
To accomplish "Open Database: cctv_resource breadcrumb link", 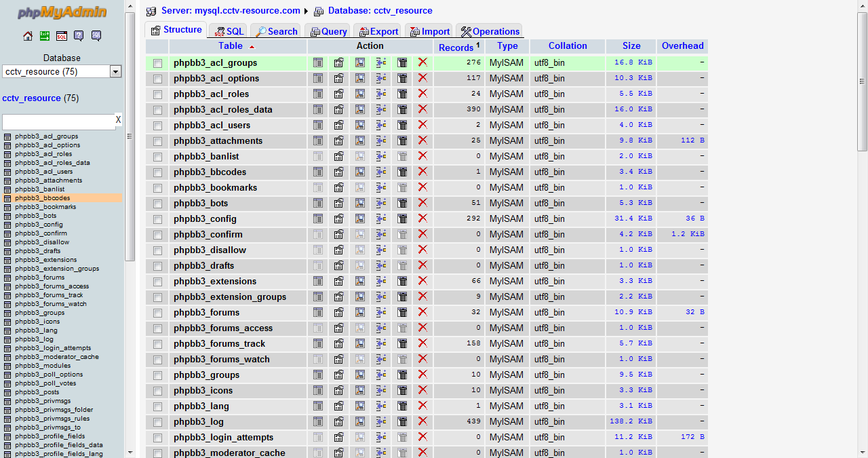I will click(x=380, y=11).
